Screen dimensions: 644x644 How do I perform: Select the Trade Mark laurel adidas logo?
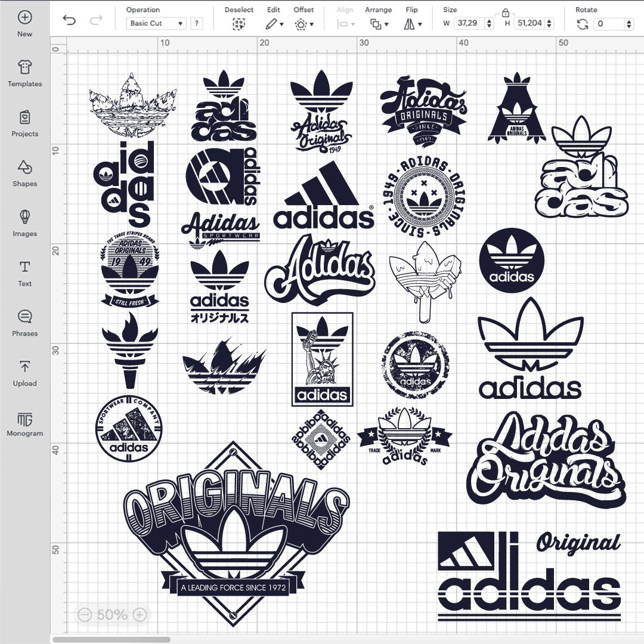404,436
